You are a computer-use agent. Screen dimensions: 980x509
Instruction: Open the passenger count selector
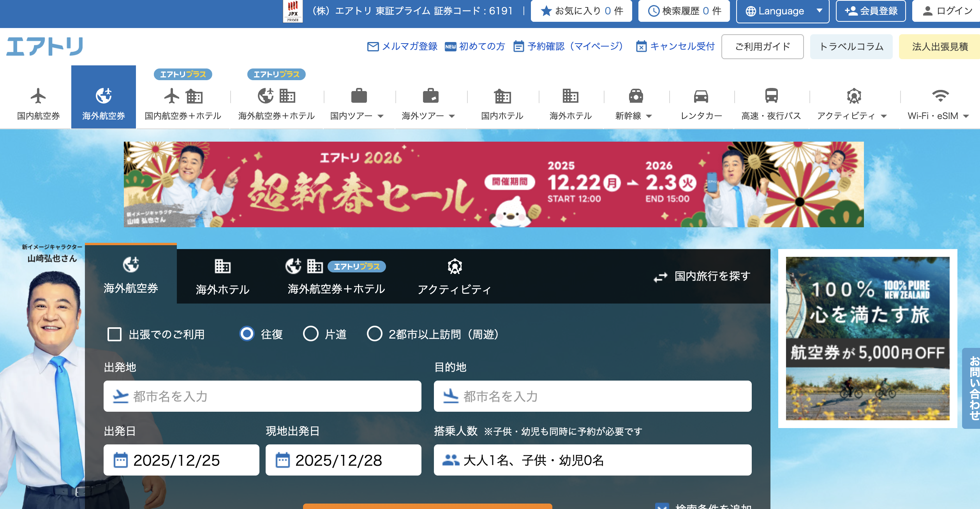592,460
